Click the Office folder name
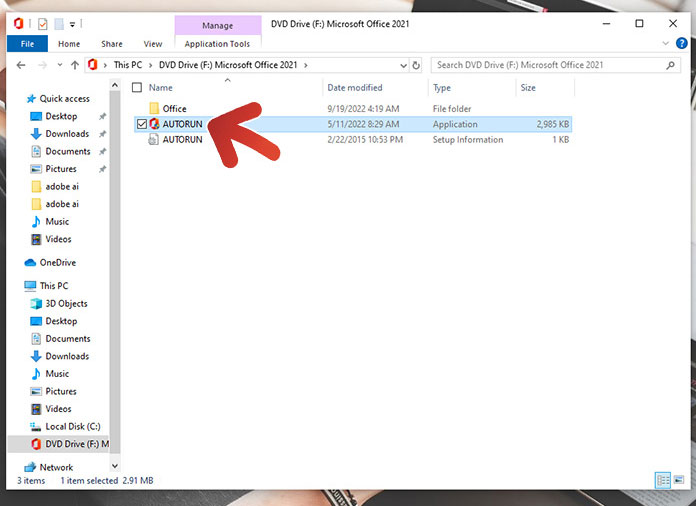 [x=174, y=108]
